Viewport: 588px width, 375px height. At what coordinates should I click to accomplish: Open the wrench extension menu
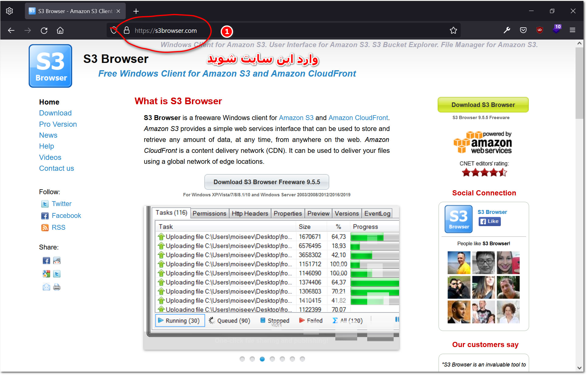pyautogui.click(x=507, y=30)
